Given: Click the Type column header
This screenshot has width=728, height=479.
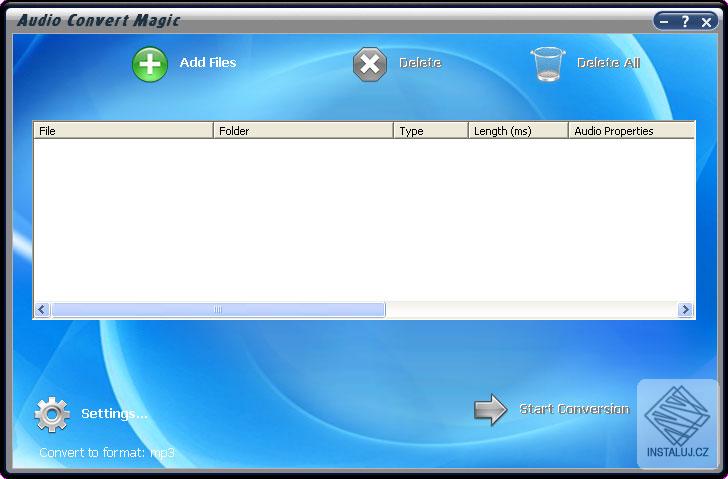Looking at the screenshot, I should point(431,131).
